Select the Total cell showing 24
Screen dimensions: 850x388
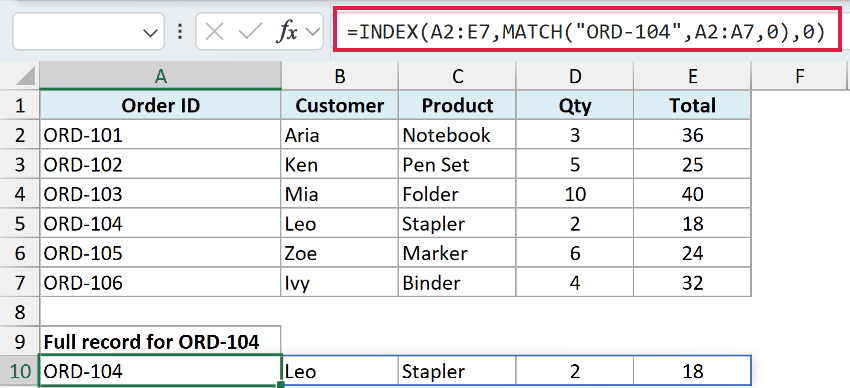click(x=692, y=253)
